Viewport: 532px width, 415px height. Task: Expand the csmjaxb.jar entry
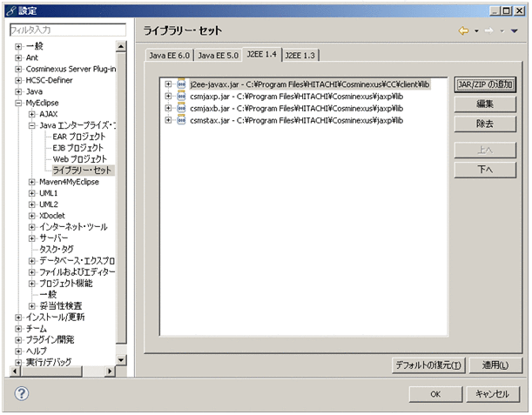tap(168, 108)
